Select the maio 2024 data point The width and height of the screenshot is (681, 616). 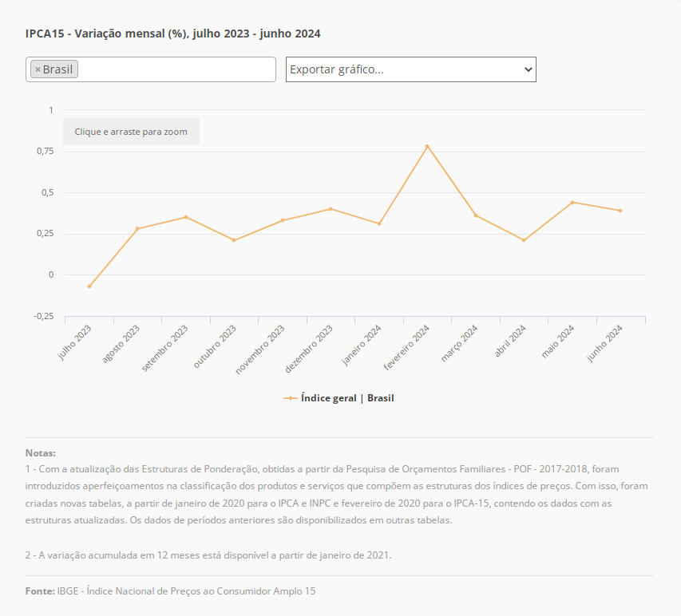(x=572, y=202)
